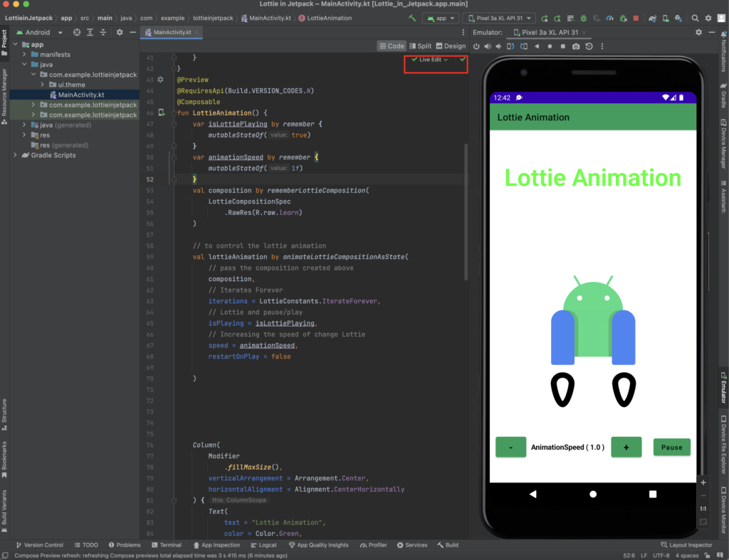Click the Select Opened File target icon
729x560 pixels.
[77, 33]
